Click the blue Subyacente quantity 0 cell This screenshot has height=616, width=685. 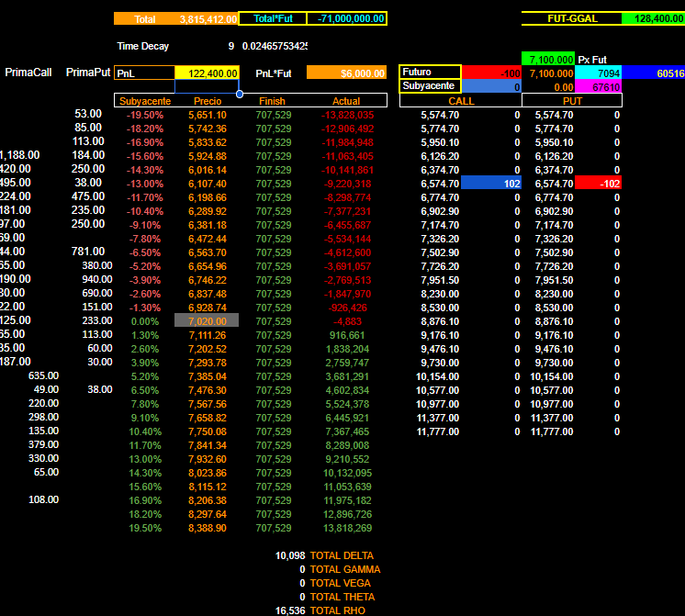coord(491,86)
